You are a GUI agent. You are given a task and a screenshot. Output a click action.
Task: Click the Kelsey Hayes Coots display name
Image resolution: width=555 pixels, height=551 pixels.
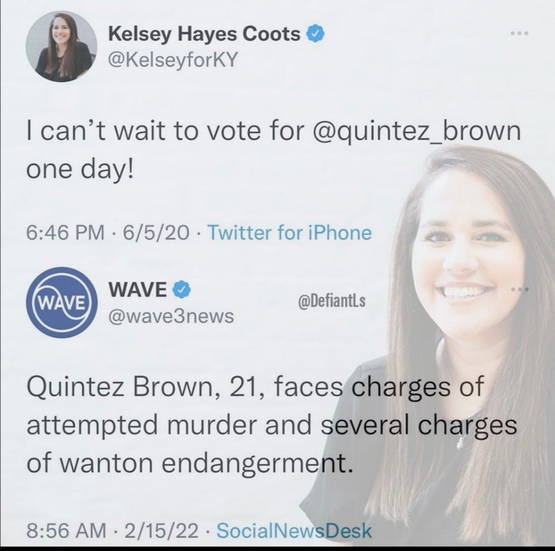tap(204, 34)
